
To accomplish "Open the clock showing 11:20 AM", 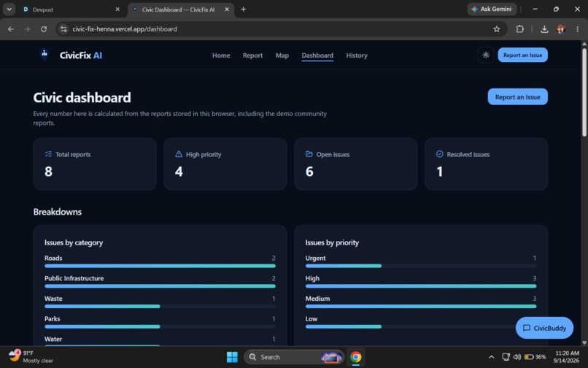I will (x=566, y=357).
